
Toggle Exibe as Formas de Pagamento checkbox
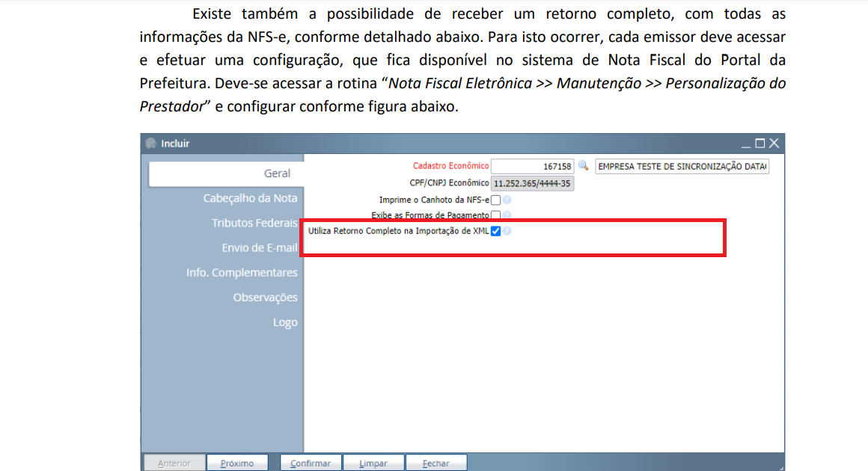(x=496, y=215)
